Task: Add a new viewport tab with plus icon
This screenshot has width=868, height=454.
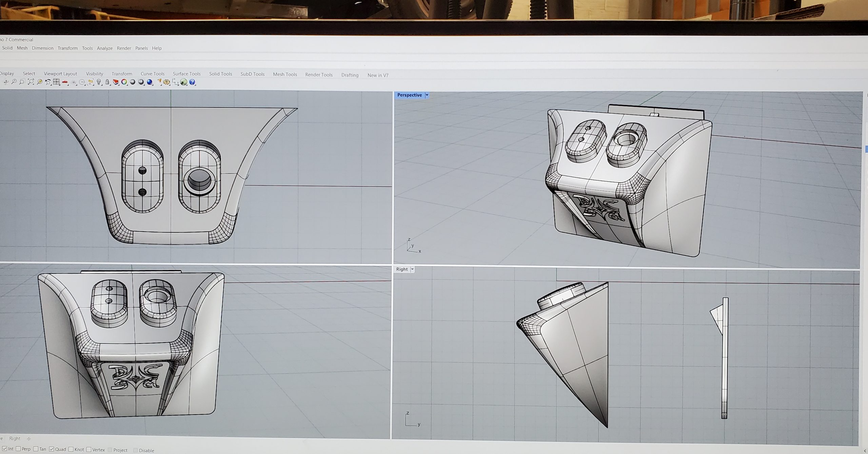Action: tap(29, 439)
